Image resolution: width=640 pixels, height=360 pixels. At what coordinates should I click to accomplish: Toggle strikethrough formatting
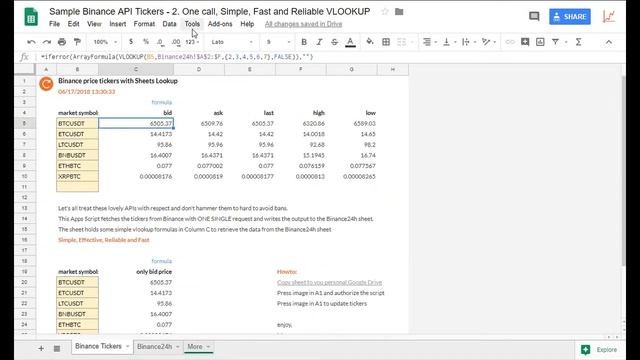pyautogui.click(x=334, y=42)
